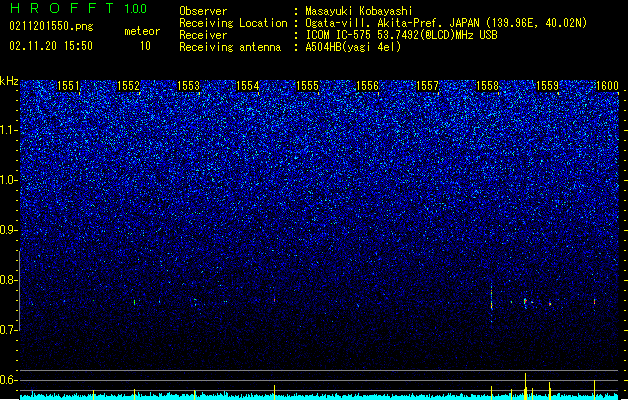The image size is (629, 400).
Task: Click time marker 1559
Action: (x=547, y=86)
